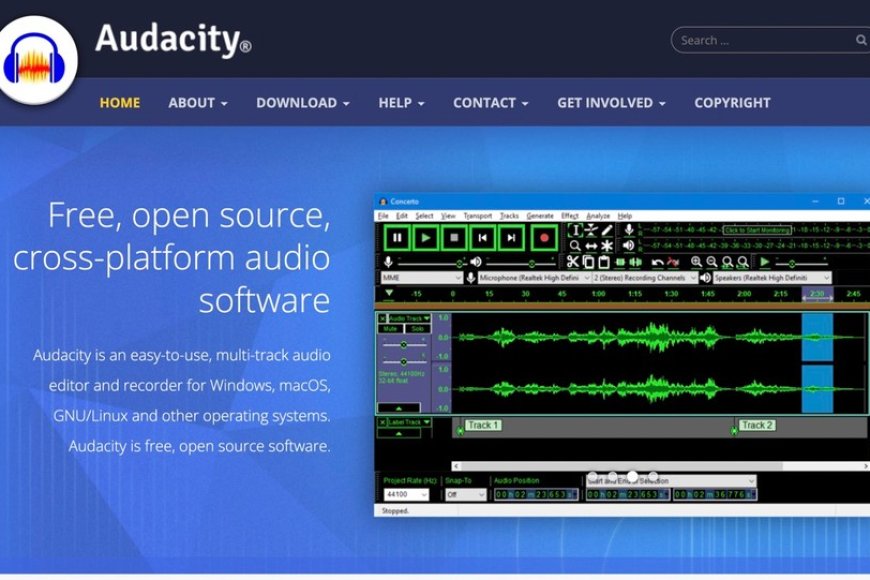Click the Undo arrow icon
Viewport: 870px width, 580px height.
(657, 262)
